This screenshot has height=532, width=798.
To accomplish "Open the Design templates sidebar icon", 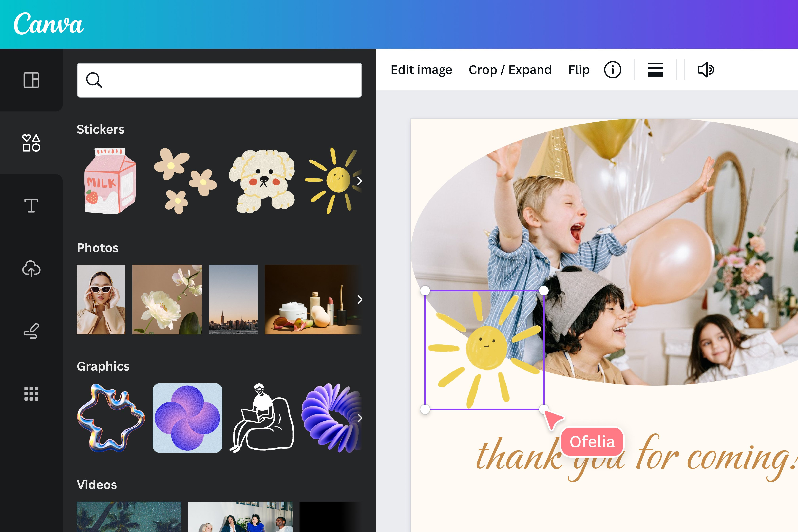I will pyautogui.click(x=31, y=80).
